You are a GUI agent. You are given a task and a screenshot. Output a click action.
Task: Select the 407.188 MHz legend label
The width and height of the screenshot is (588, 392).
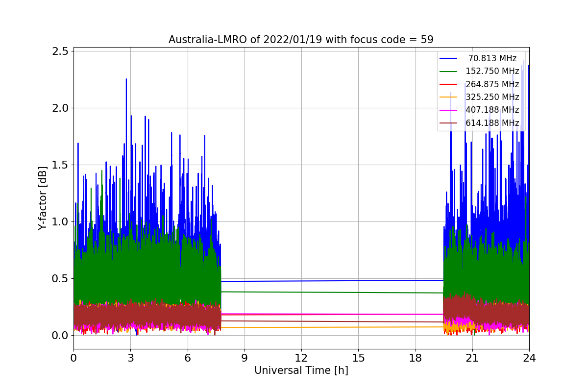[492, 110]
